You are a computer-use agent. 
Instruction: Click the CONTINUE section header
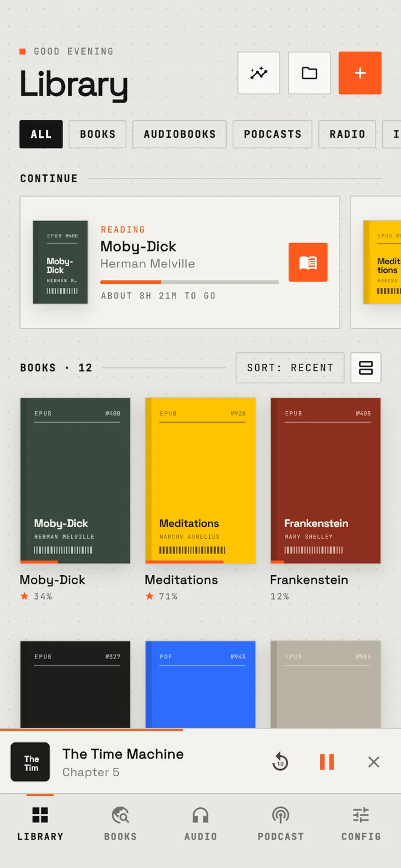[49, 179]
